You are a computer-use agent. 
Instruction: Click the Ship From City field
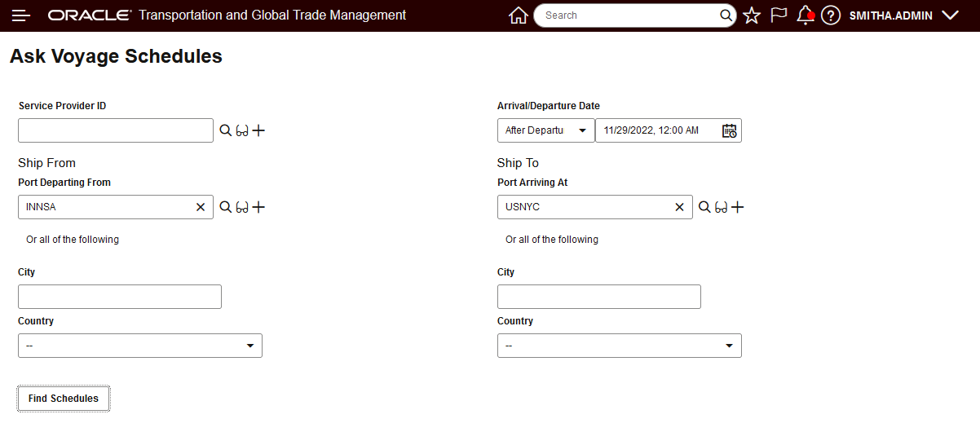click(x=120, y=297)
